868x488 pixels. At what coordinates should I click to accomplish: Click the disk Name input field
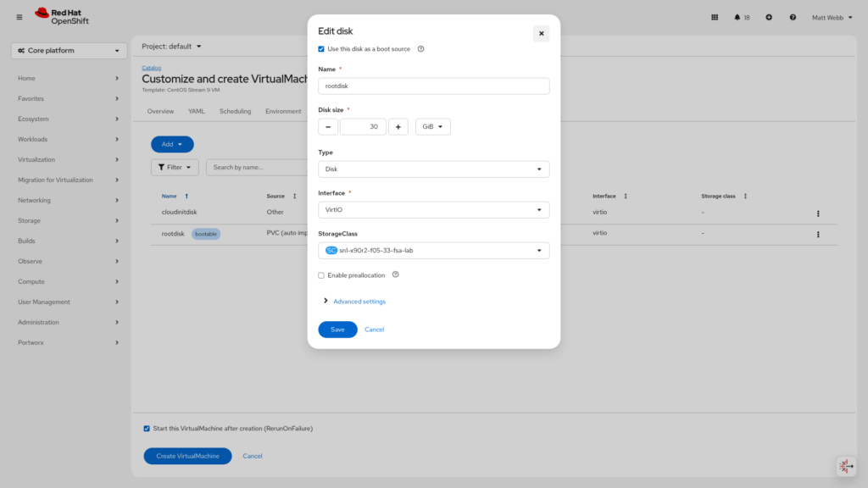tap(433, 86)
